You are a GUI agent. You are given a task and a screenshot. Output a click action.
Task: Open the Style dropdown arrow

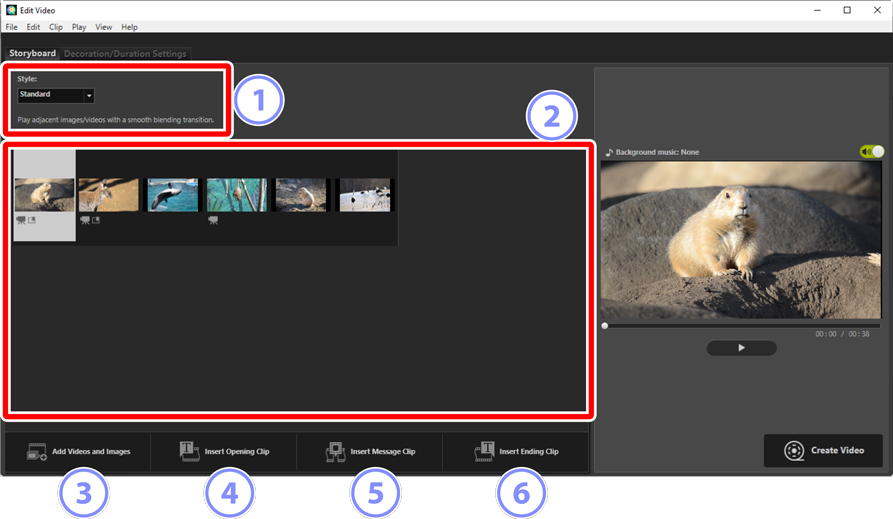(89, 96)
